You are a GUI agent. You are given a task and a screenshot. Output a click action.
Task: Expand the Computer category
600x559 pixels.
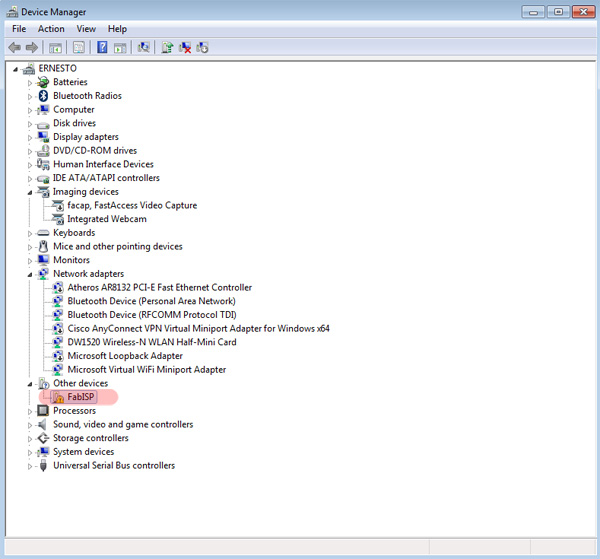pyautogui.click(x=30, y=110)
